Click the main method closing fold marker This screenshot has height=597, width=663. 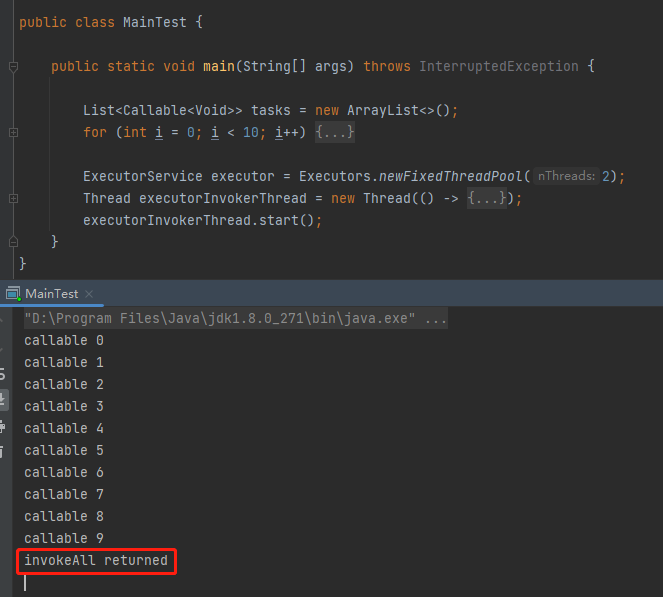pos(13,242)
